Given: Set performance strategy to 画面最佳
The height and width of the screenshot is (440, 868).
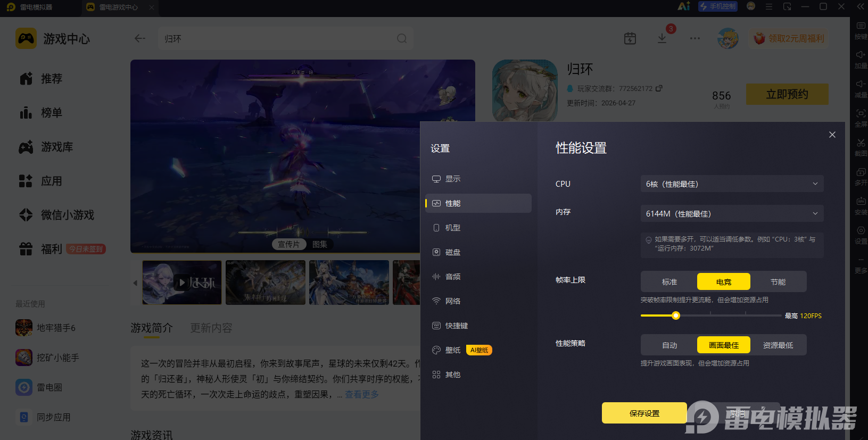Looking at the screenshot, I should (724, 345).
